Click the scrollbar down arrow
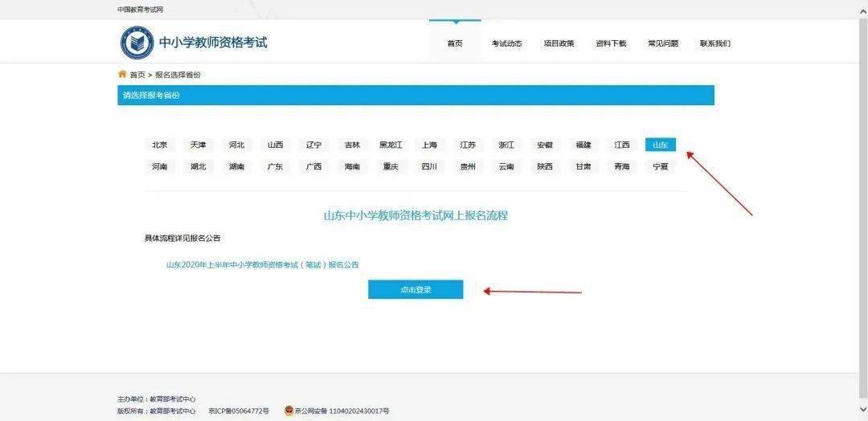This screenshot has width=868, height=421. 862,409
